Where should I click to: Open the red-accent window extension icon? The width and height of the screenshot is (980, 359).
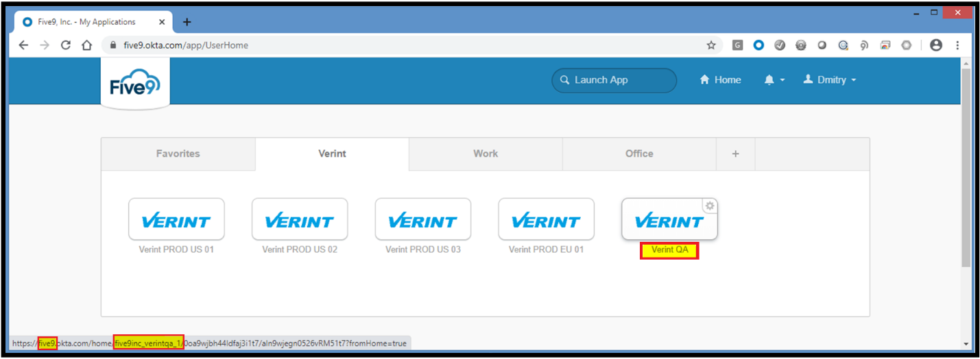(x=885, y=45)
